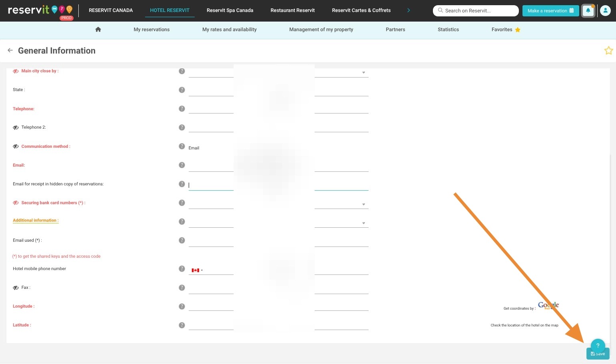
Task: Open the user profile icon
Action: click(x=606, y=11)
